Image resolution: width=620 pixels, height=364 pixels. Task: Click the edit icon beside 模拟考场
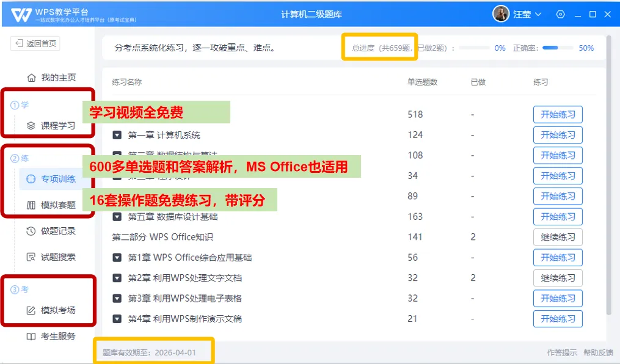pos(31,310)
